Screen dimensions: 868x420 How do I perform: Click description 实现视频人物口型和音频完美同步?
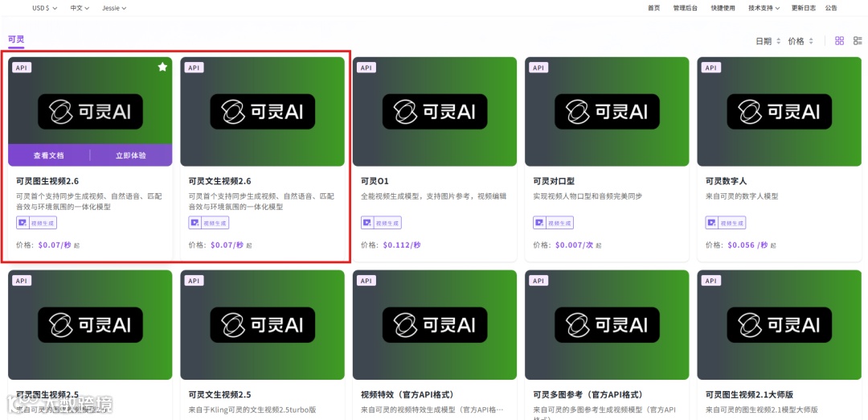[588, 196]
